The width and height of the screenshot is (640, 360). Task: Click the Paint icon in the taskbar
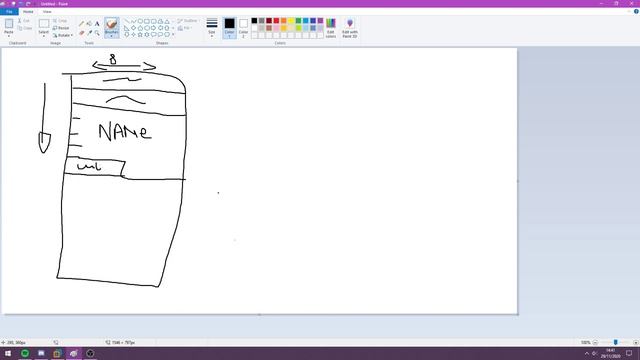coord(73,353)
